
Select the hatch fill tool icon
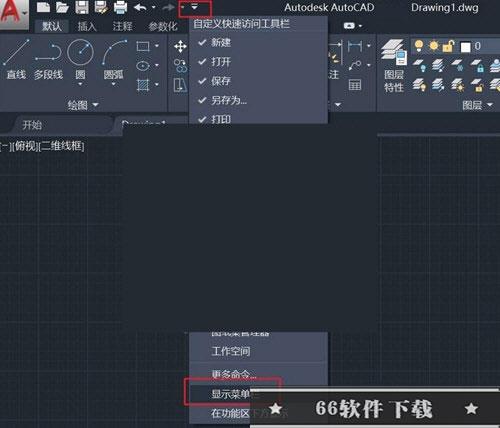(x=143, y=85)
